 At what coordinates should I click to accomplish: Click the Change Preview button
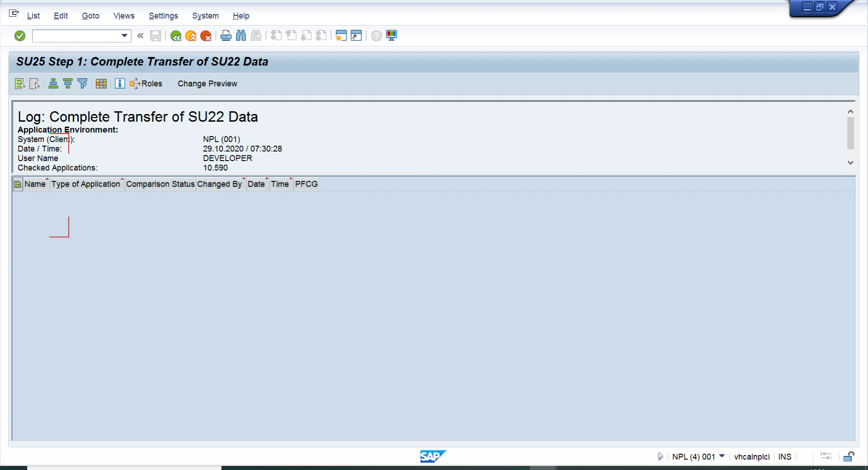coord(207,84)
